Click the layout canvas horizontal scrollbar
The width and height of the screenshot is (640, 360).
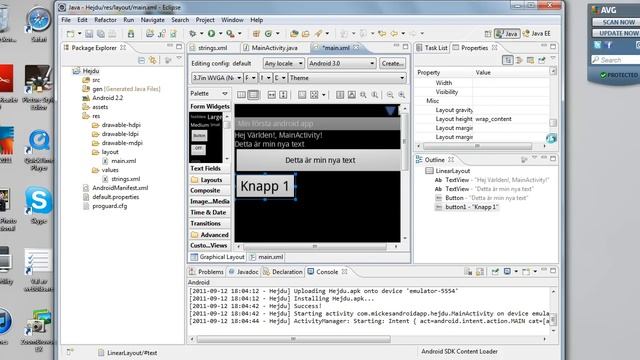[315, 246]
